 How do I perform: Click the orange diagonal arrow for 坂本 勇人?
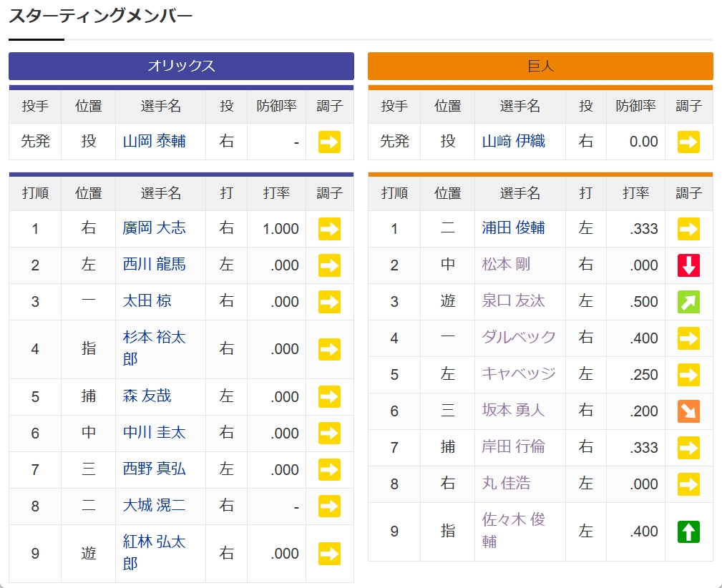point(688,411)
